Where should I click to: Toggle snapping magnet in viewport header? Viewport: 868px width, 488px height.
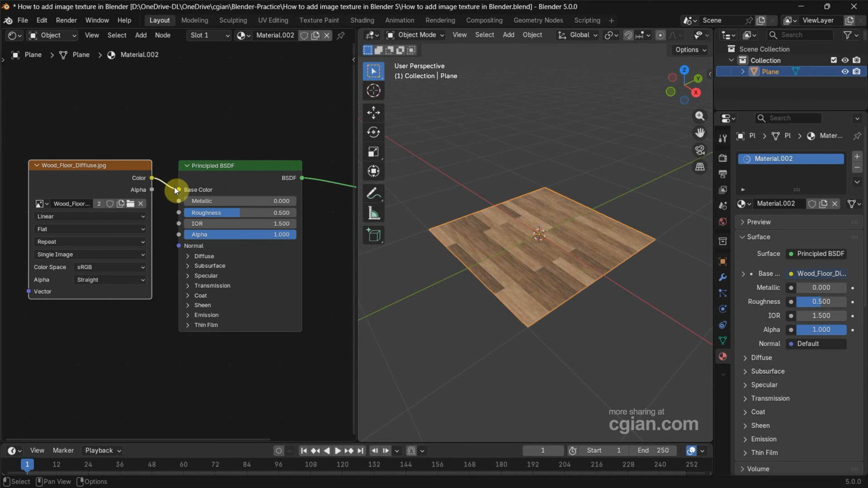[628, 35]
